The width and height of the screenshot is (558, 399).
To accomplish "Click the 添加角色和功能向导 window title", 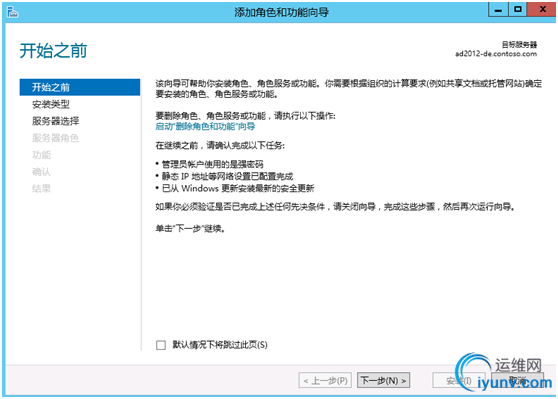I will coord(281,12).
